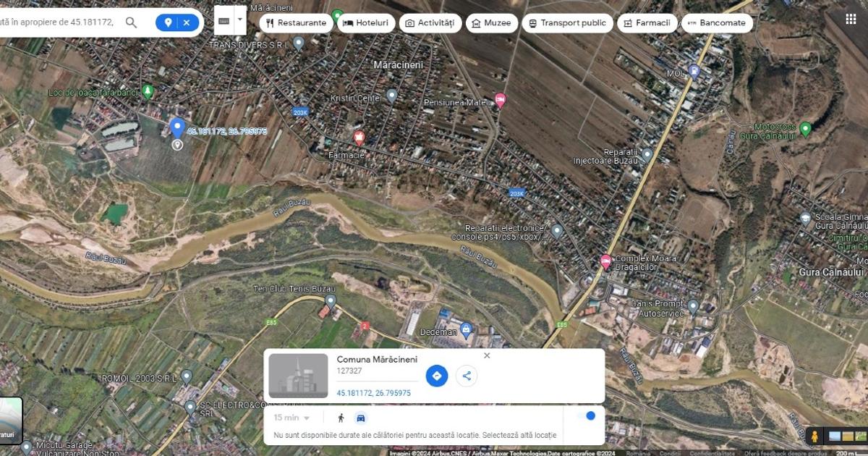
Task: Open the coordinates link 45.181172, 26.795975
Action: click(373, 393)
